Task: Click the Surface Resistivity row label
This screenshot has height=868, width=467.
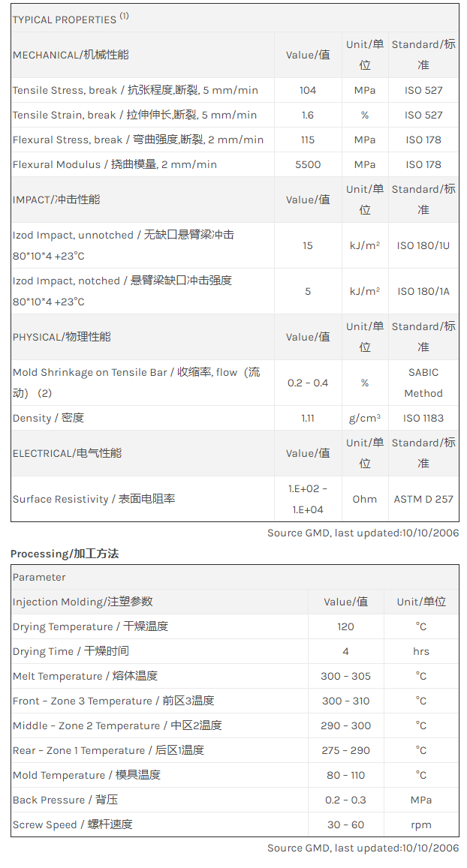Action: point(94,499)
